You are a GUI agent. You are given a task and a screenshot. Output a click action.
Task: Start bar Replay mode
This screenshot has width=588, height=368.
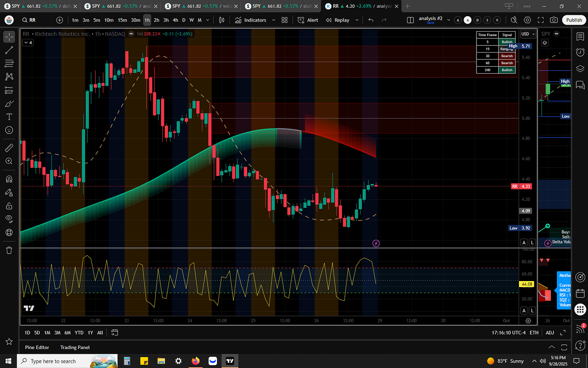click(338, 20)
